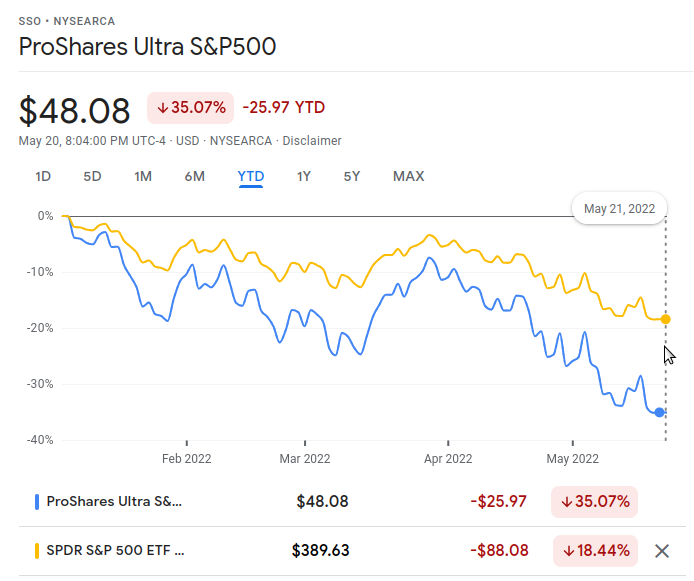
Task: Remove SPDR S&P 500 ETF comparison
Action: (661, 550)
